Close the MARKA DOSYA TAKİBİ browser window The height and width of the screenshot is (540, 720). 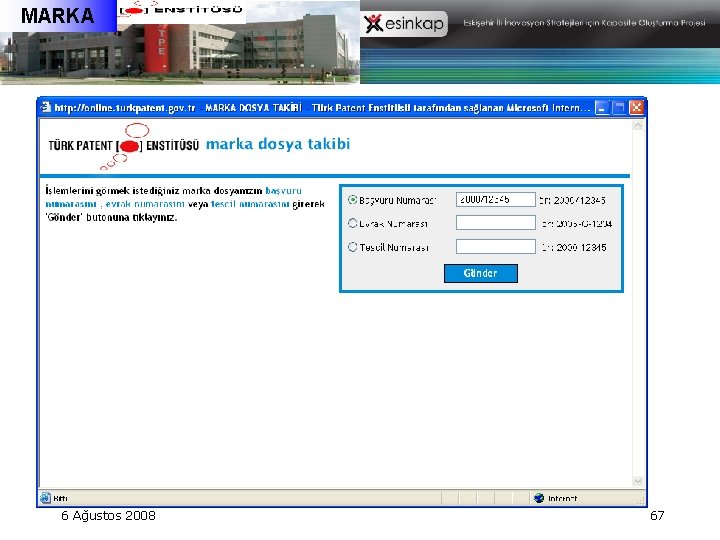[x=636, y=107]
